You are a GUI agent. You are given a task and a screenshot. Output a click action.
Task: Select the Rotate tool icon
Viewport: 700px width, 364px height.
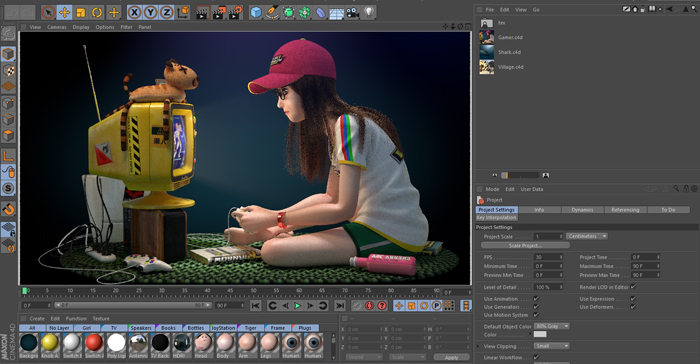coord(97,13)
